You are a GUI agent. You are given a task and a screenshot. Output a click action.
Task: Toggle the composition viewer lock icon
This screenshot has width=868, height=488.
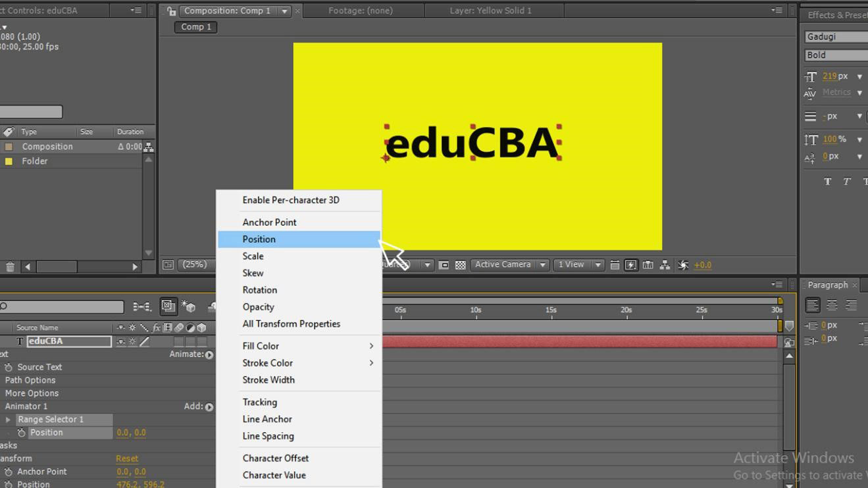tap(171, 11)
